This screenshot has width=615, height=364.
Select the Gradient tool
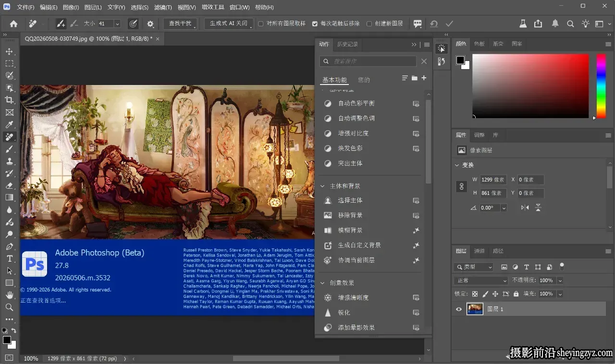coord(9,197)
